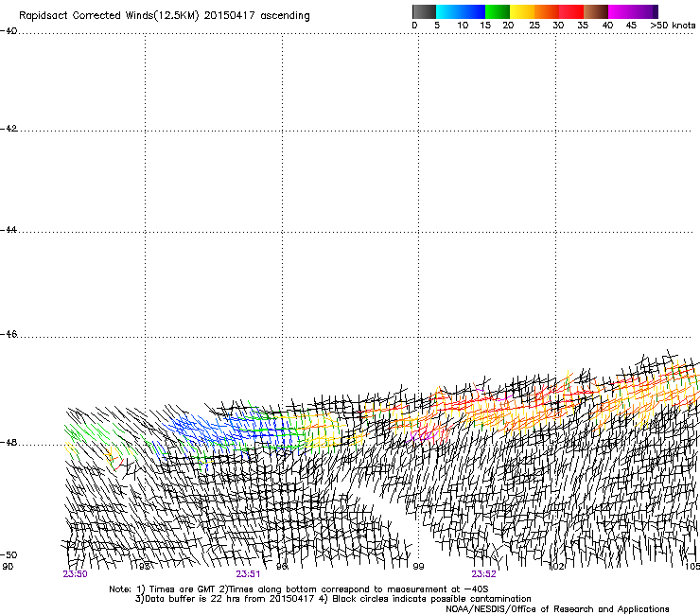Click the '-40' latitude axis label
This screenshot has height=615, width=700.
(9, 31)
